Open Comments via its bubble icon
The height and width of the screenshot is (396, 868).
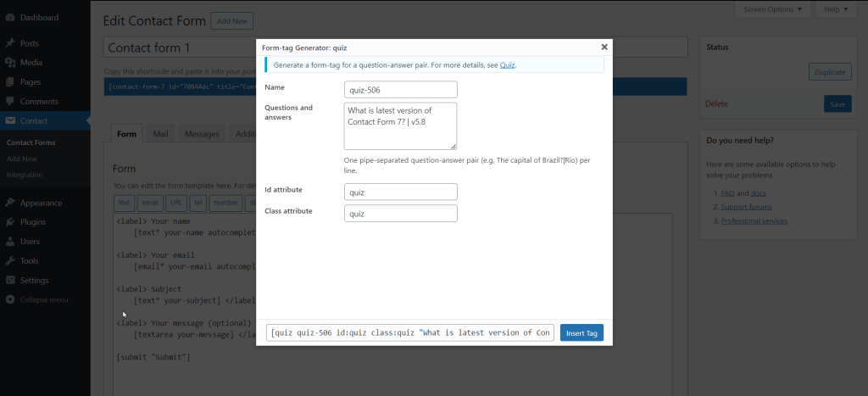coord(10,102)
